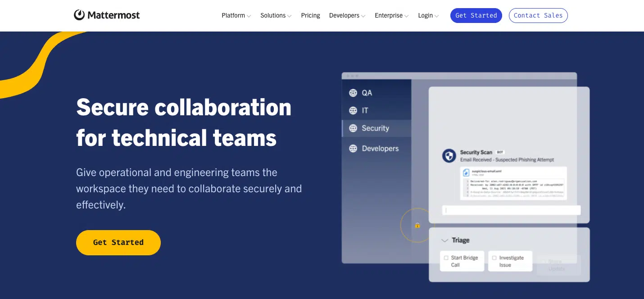Image resolution: width=644 pixels, height=299 pixels.
Task: Tick the Investigate Issue checkbox
Action: tap(494, 258)
